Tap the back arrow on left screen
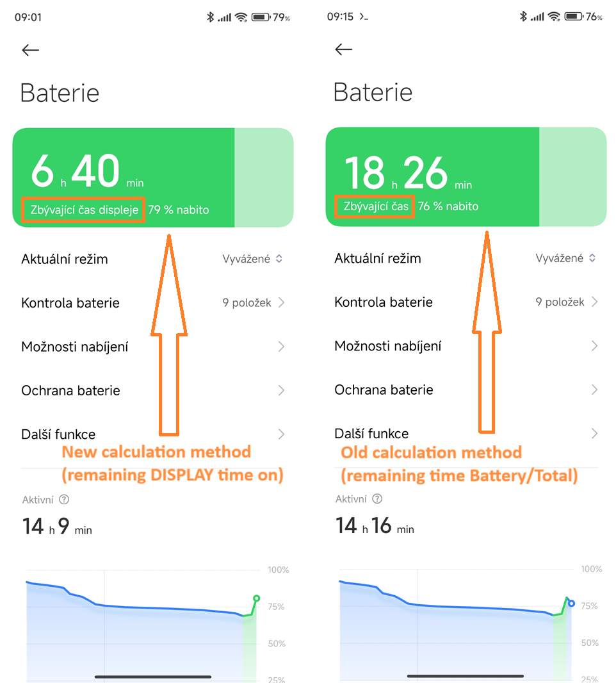616x683 pixels. (31, 50)
